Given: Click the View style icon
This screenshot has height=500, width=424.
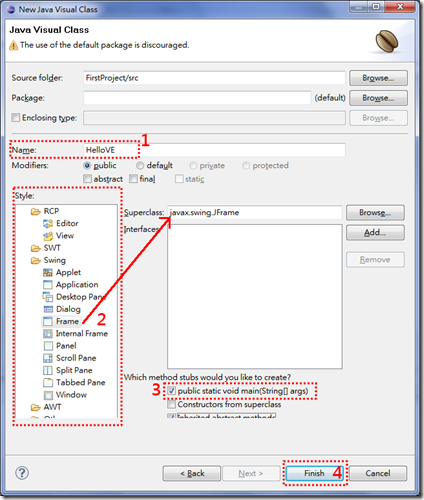Looking at the screenshot, I should (x=48, y=236).
